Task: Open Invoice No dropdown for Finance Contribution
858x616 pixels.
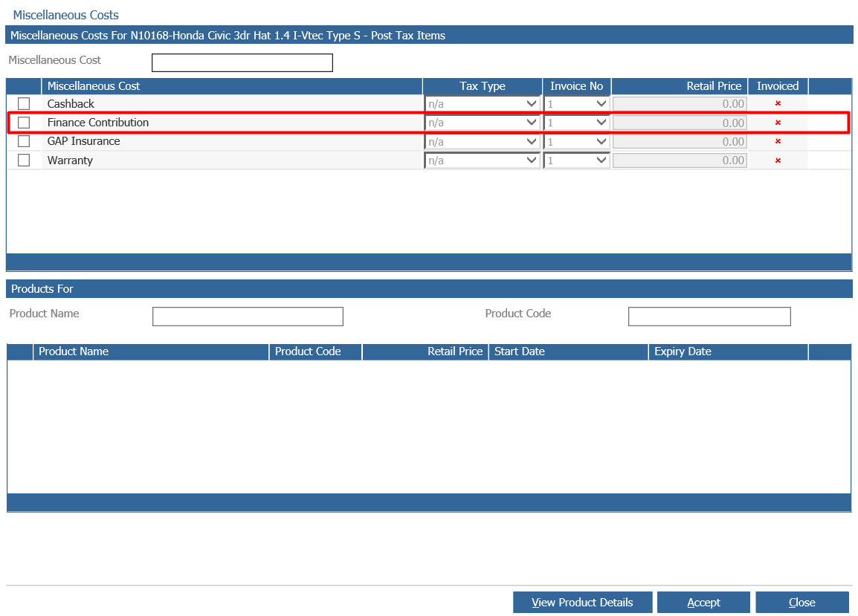Action: [577, 123]
